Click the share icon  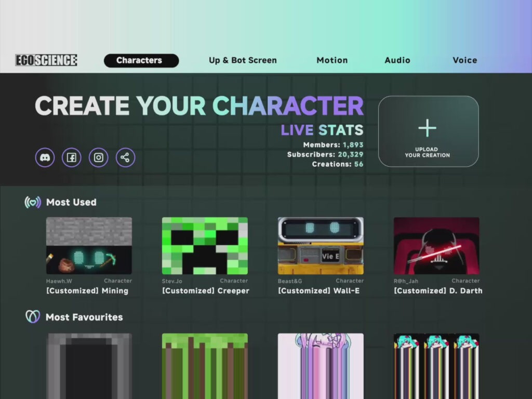[126, 157]
